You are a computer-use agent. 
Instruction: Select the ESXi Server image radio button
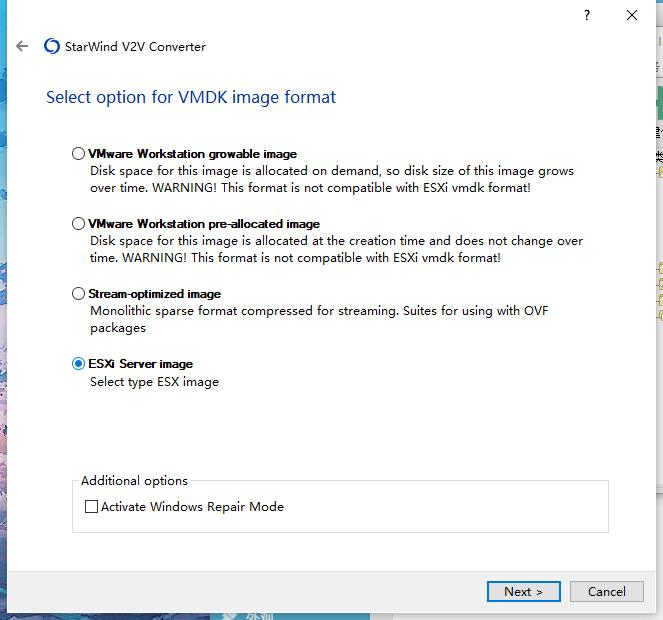78,364
